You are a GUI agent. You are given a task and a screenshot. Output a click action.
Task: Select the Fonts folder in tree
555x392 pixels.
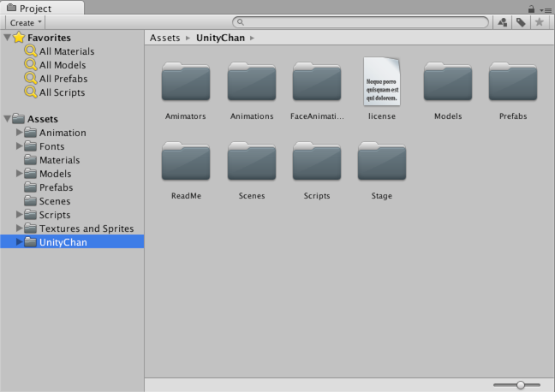point(45,146)
